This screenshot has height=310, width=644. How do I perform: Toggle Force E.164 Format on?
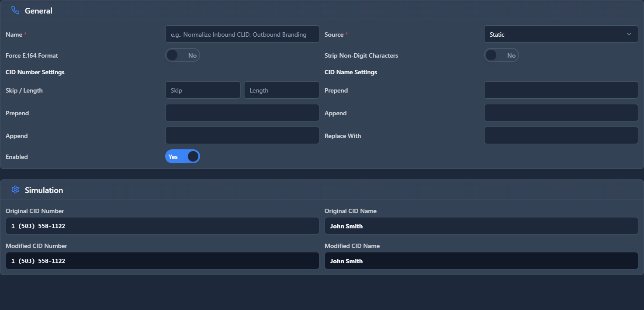point(183,55)
